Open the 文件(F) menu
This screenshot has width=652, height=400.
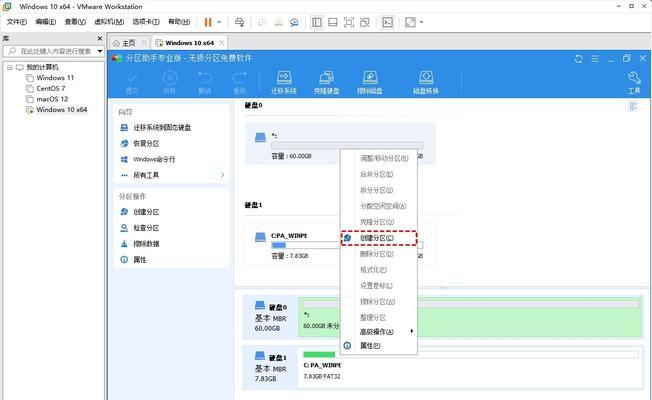pyautogui.click(x=17, y=22)
